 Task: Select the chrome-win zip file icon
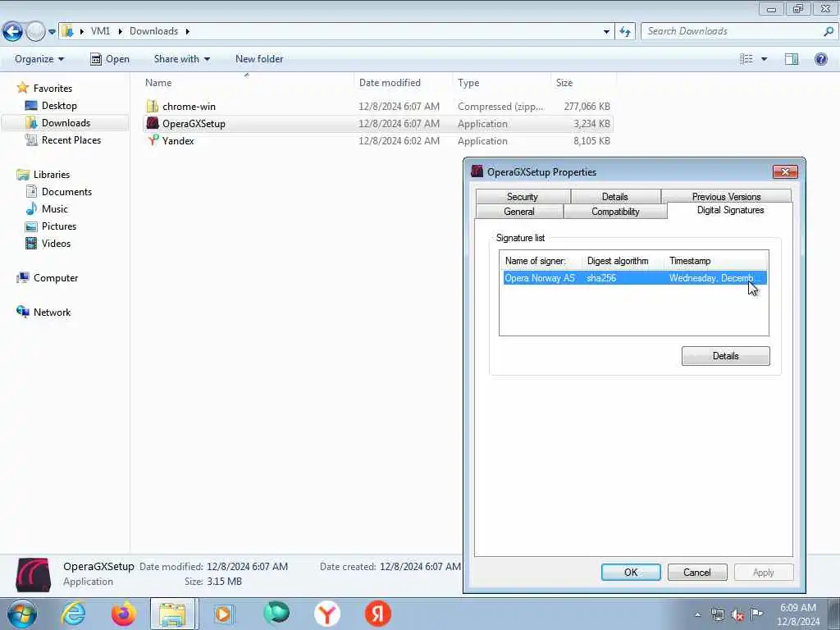(x=153, y=106)
